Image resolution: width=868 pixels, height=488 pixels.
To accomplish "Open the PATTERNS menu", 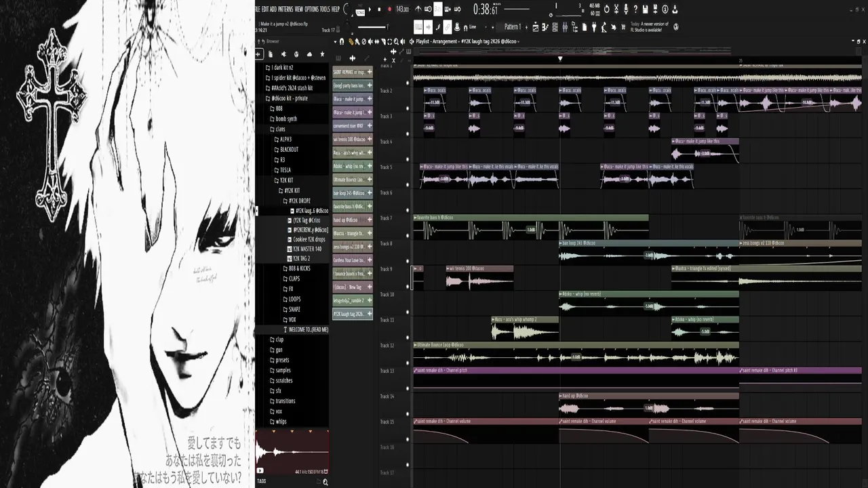I will point(285,9).
